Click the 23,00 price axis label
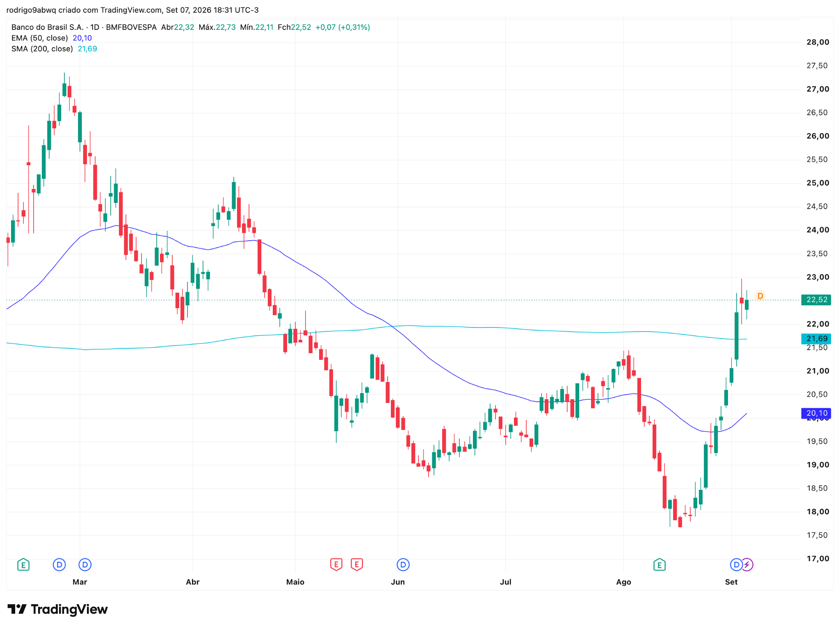840x628 pixels. pos(818,277)
